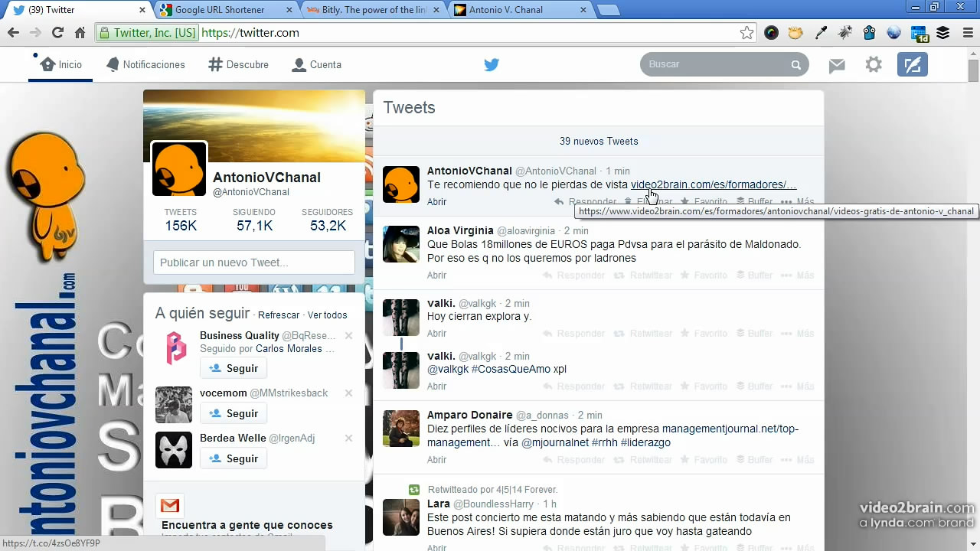Follow Berdea Welle with Seguir
This screenshot has height=551, width=980.
pos(234,458)
